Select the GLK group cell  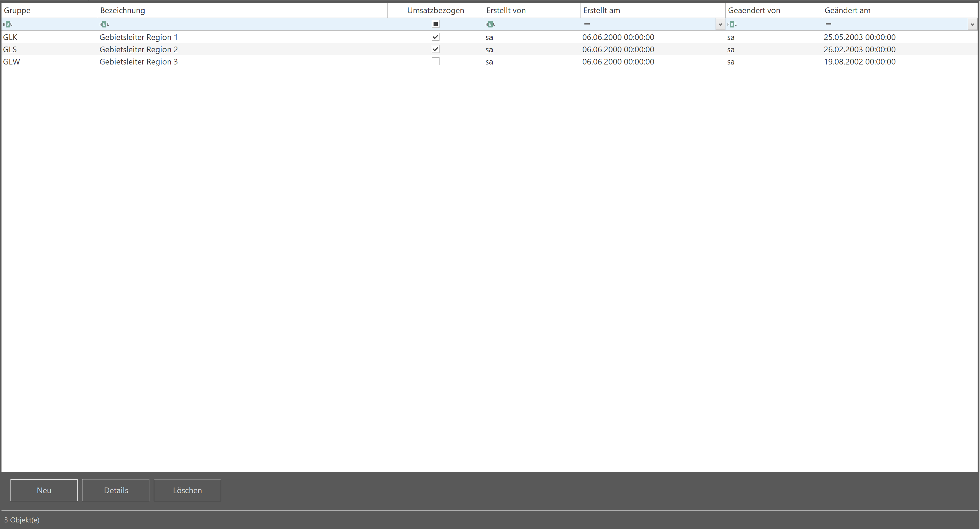pos(50,37)
